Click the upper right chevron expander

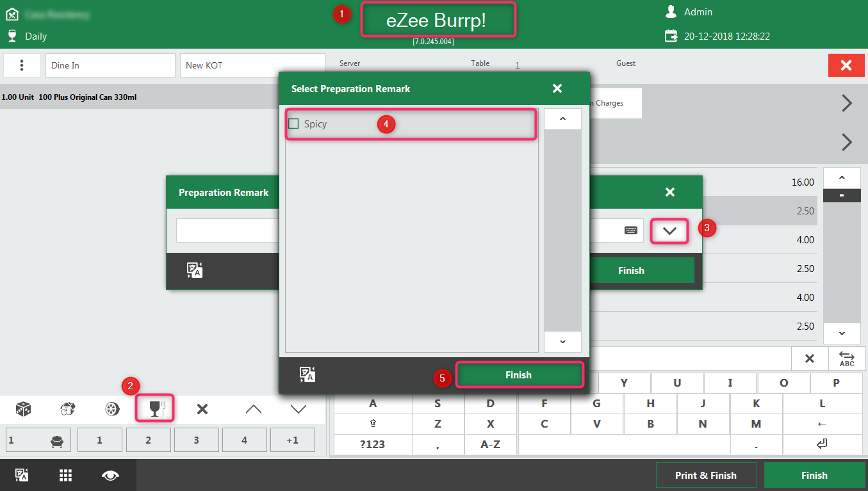pos(847,103)
